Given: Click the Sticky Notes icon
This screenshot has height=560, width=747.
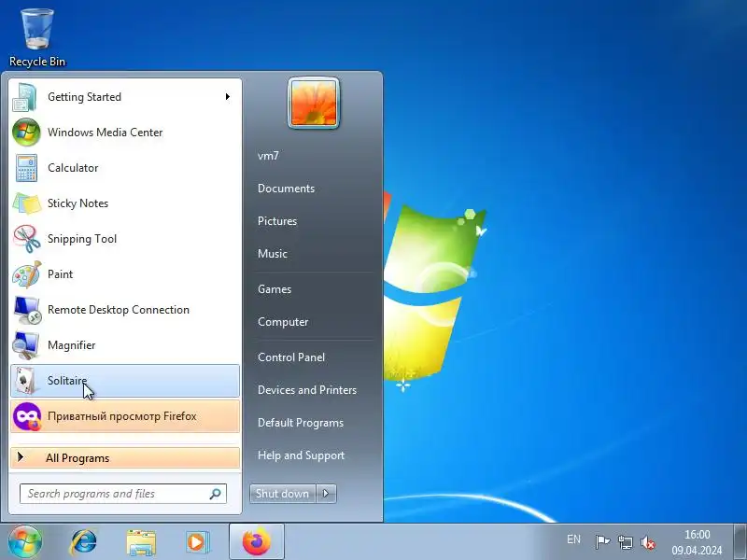Looking at the screenshot, I should coord(27,203).
